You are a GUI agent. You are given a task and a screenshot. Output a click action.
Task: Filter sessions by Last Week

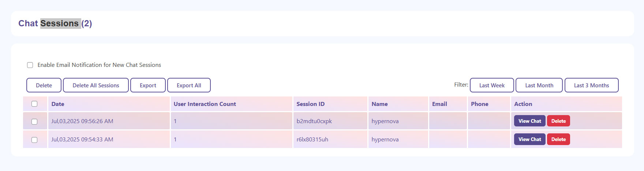tap(492, 85)
